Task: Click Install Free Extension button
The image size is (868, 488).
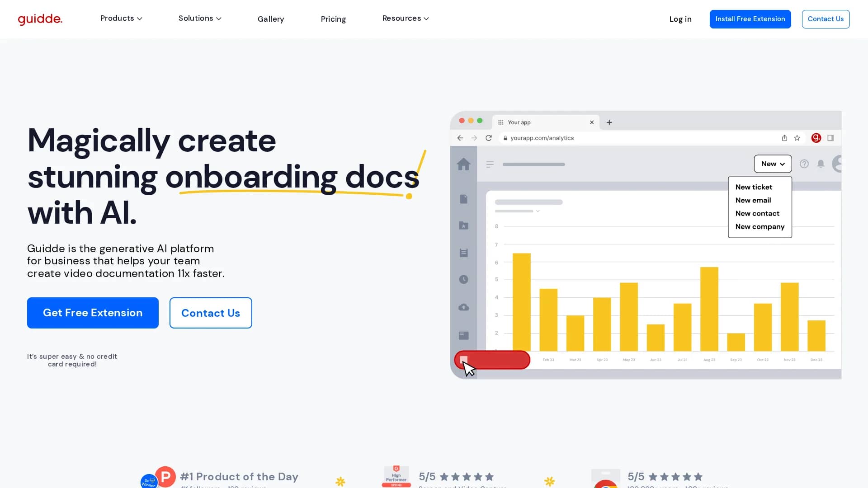Action: [750, 19]
